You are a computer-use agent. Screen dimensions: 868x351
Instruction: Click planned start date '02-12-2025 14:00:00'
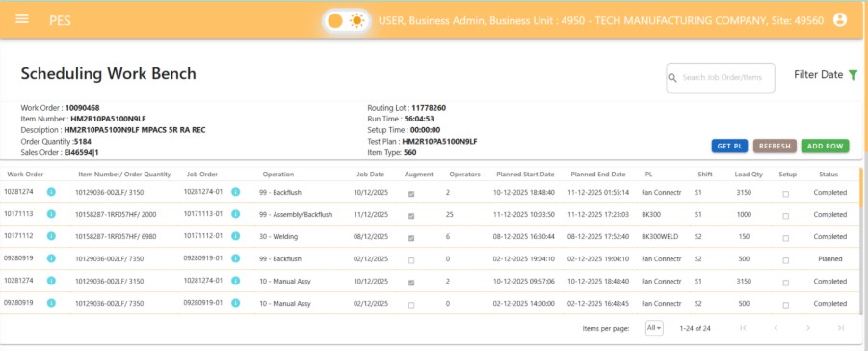pos(524,304)
